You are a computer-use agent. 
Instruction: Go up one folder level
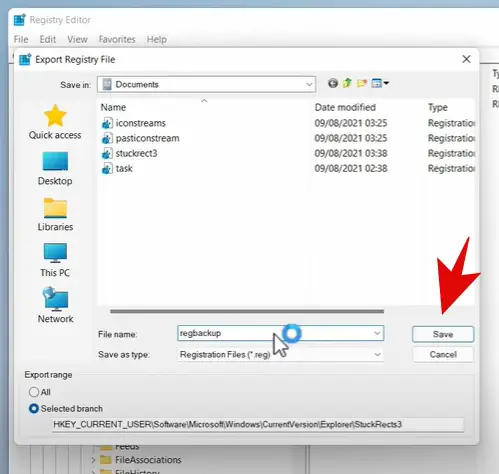click(x=347, y=83)
